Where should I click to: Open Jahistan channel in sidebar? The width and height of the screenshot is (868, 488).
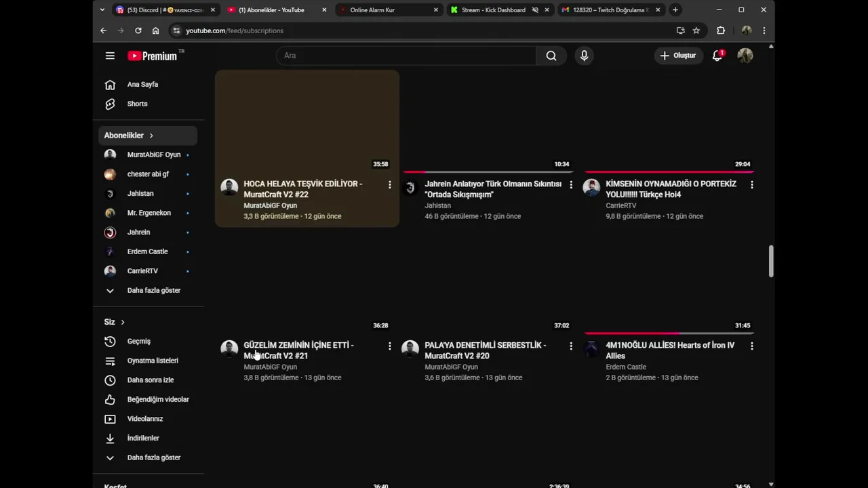pos(149,194)
